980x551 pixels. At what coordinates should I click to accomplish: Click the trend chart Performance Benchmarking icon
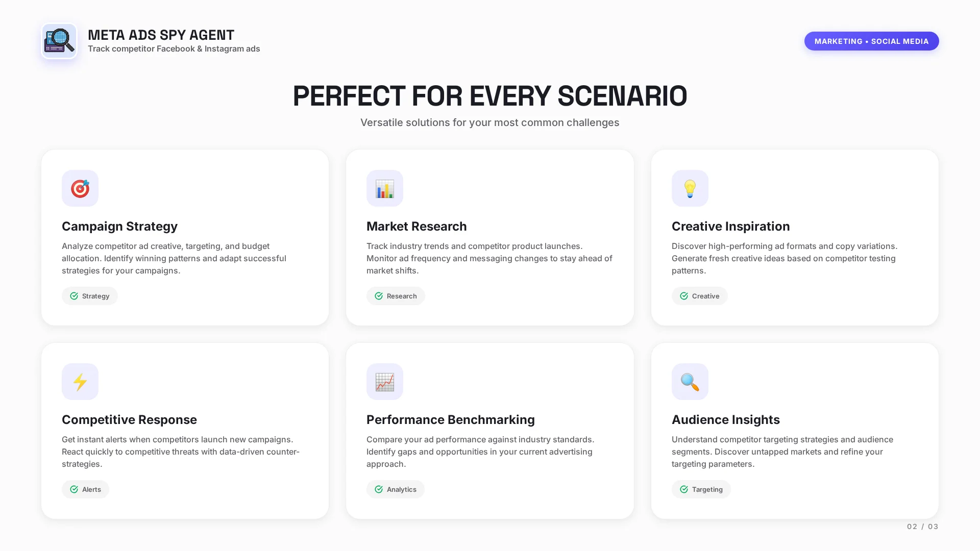point(385,382)
